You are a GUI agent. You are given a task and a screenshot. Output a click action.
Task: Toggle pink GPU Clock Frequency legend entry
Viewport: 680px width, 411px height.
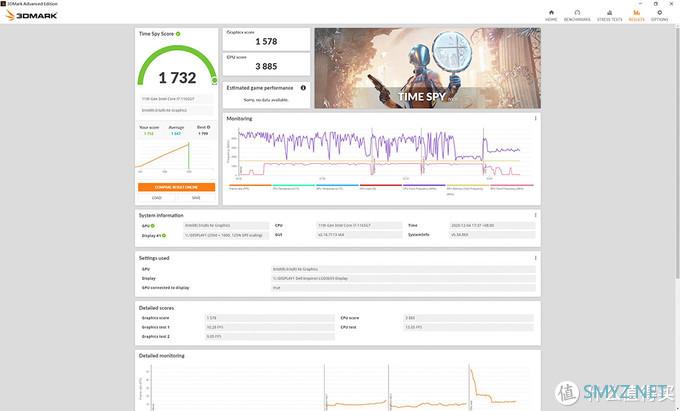click(512, 187)
